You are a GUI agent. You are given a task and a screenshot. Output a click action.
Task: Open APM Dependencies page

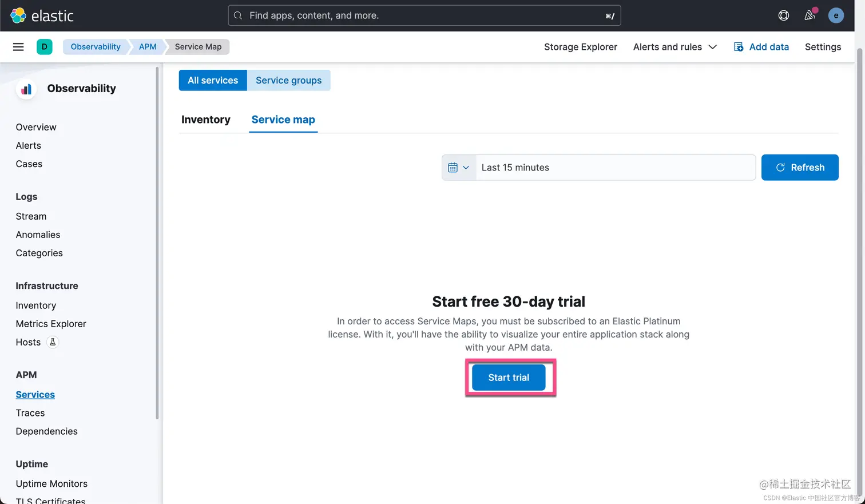pos(47,431)
